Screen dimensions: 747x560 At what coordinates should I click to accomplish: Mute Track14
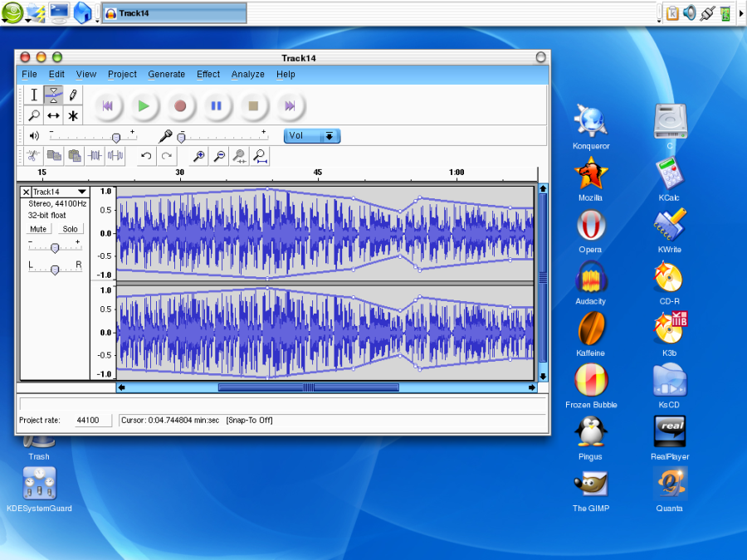tap(38, 229)
